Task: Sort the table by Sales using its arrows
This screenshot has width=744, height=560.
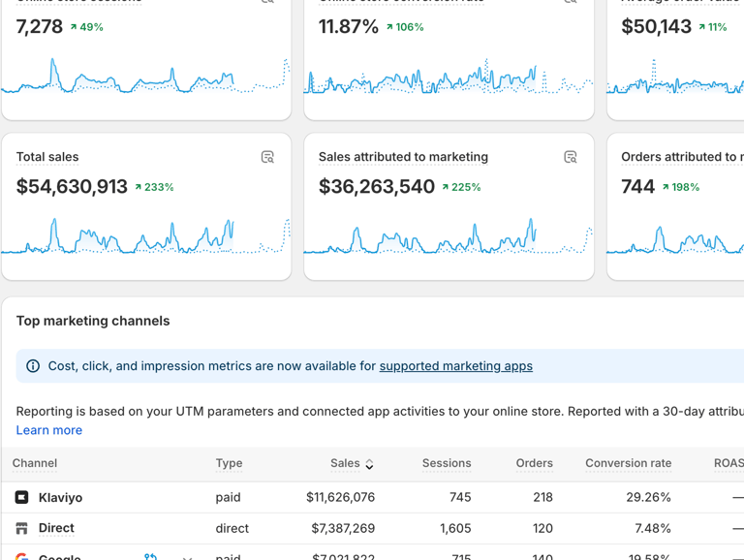Action: 369,464
